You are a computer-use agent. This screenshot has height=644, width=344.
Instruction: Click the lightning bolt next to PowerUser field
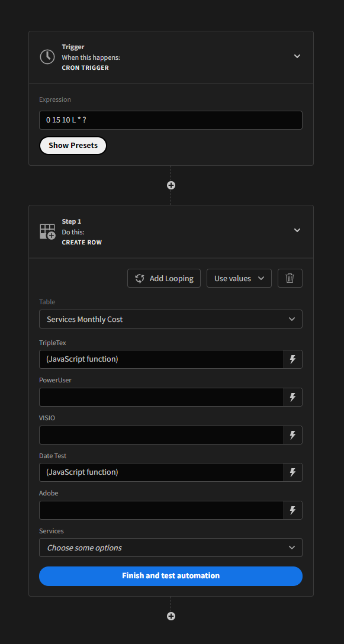pos(292,397)
